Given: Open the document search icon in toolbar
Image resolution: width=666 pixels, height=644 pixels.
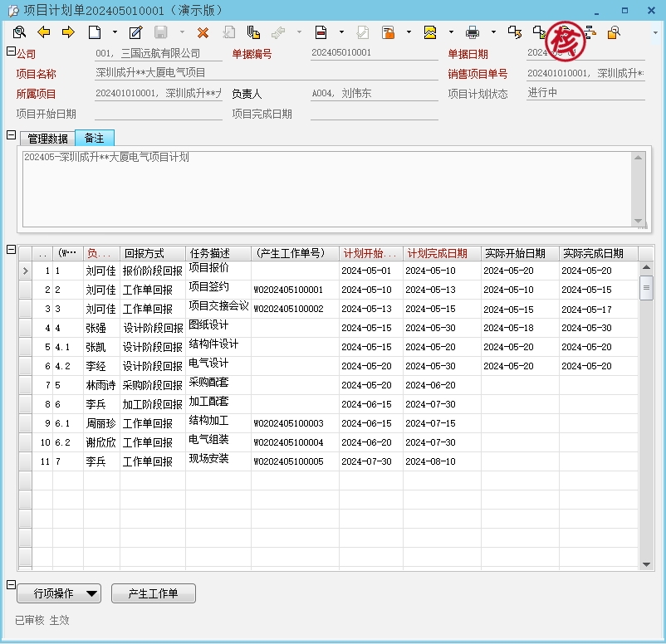Looking at the screenshot, I should pos(19,32).
